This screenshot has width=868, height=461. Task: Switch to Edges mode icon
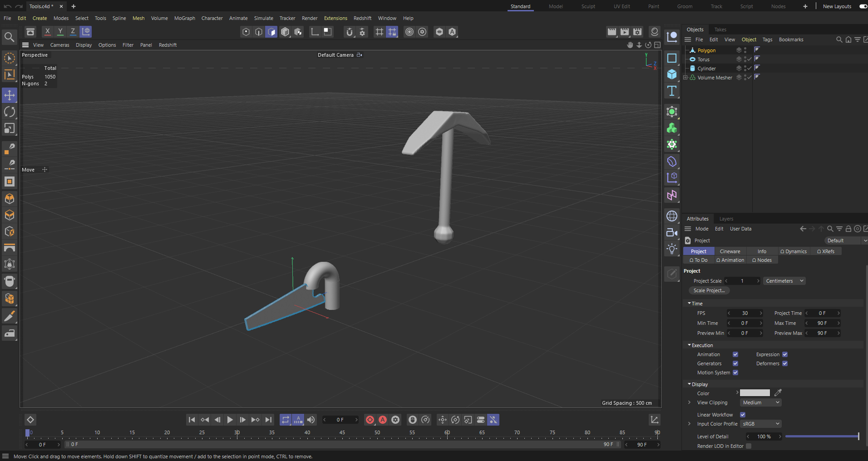[259, 32]
